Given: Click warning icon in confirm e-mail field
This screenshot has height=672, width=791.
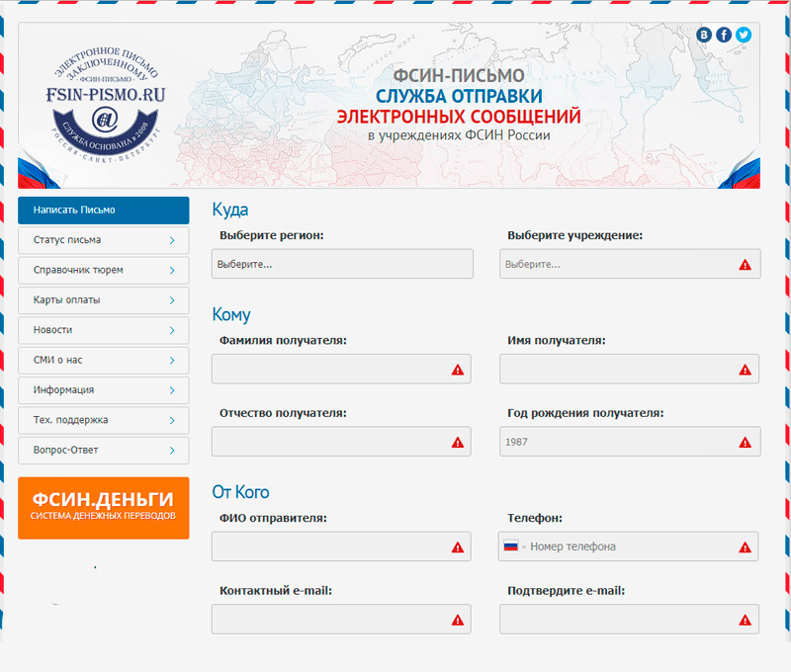Looking at the screenshot, I should [745, 620].
